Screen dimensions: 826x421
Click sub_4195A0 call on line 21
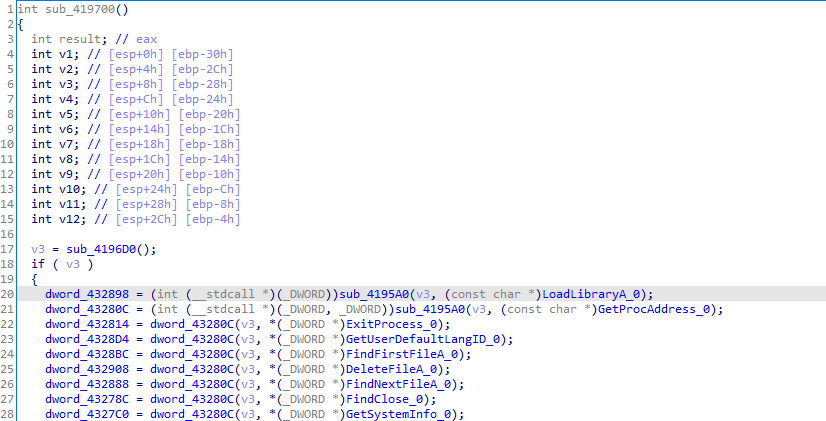tap(430, 309)
